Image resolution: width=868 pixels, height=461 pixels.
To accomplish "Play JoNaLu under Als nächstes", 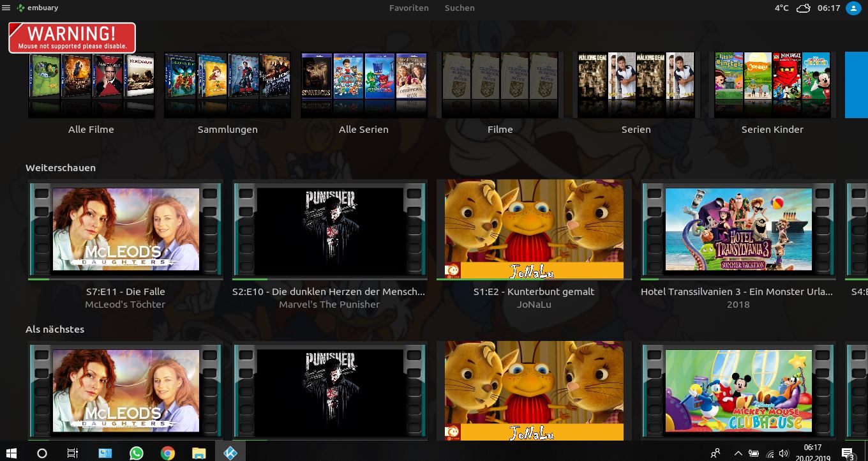I will coord(534,391).
